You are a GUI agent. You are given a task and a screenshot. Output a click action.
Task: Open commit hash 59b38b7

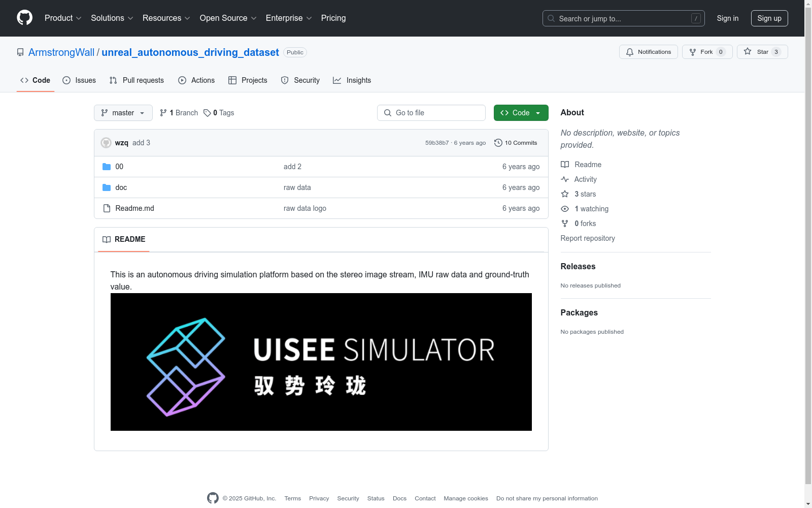[x=437, y=143]
